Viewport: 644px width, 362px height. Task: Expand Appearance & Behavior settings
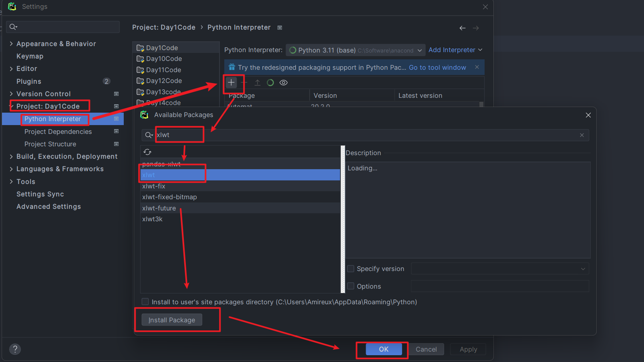point(11,44)
